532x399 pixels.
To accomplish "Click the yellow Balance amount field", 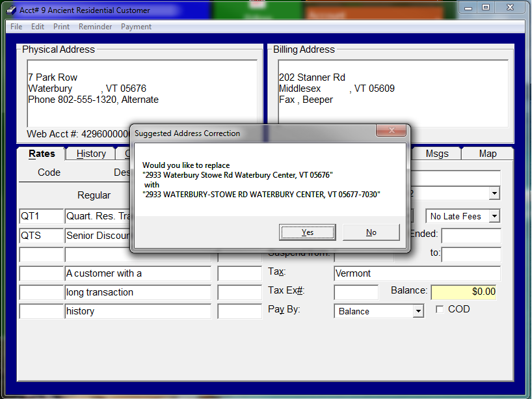I will pos(464,292).
